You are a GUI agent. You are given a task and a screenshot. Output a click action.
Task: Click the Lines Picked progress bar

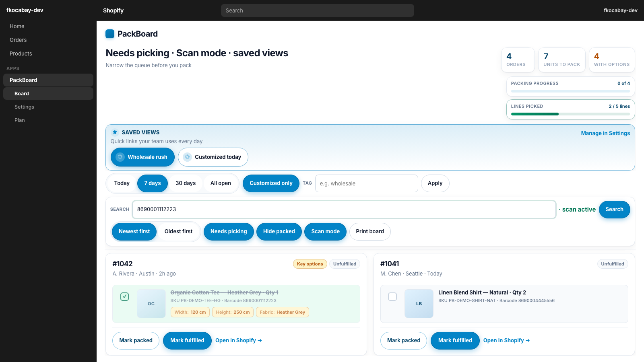(570, 114)
